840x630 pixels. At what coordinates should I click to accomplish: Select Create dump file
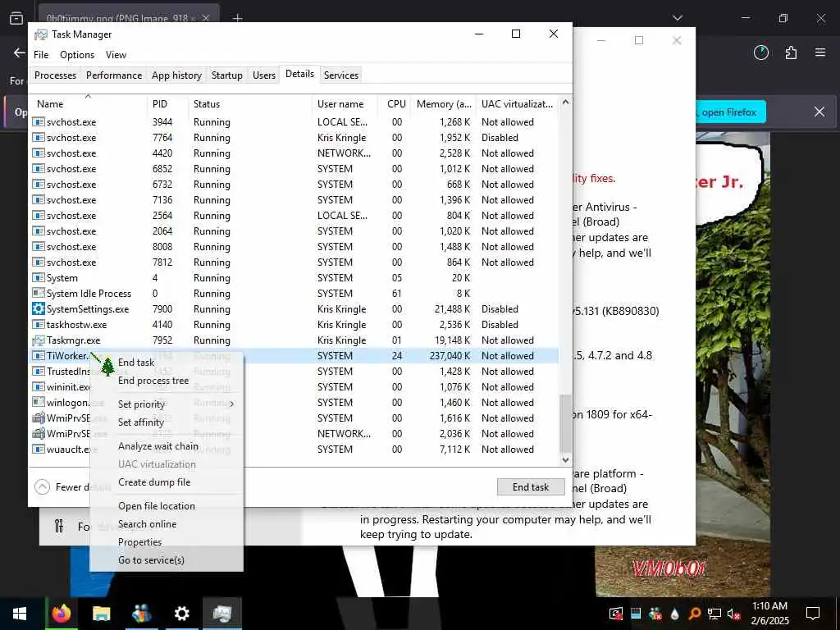pos(154,482)
